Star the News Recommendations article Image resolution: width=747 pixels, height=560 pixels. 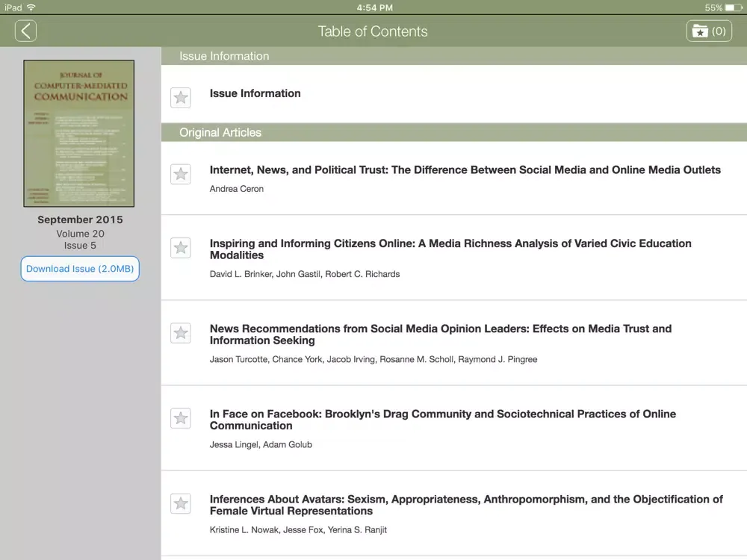pos(181,333)
